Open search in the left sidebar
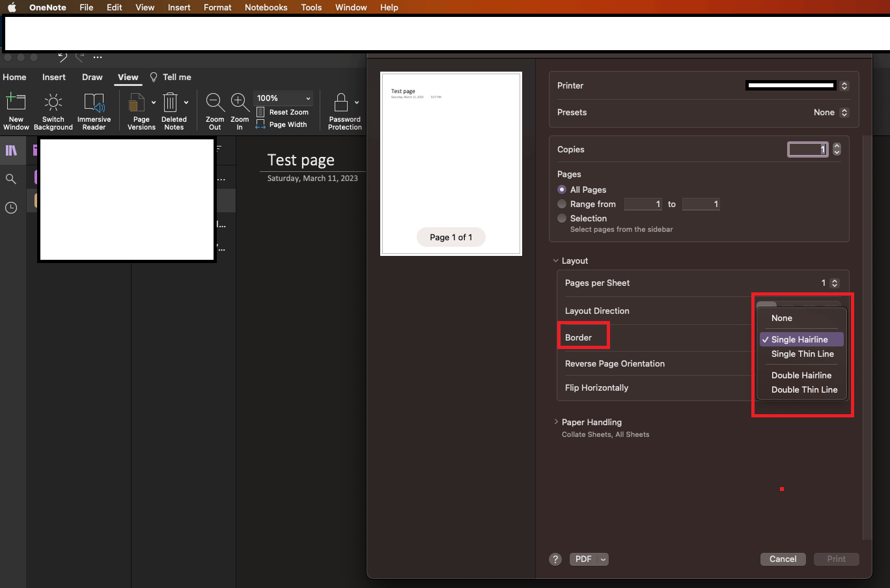This screenshot has height=588, width=890. pyautogui.click(x=11, y=178)
